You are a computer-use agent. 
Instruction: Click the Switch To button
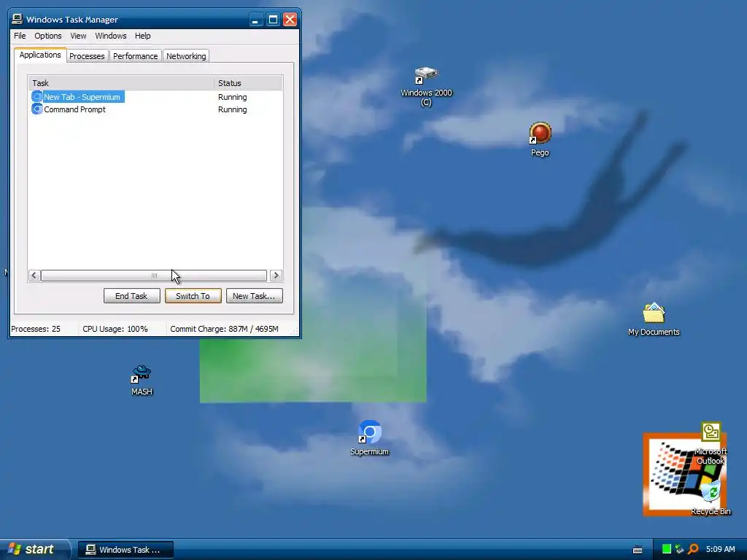(193, 296)
